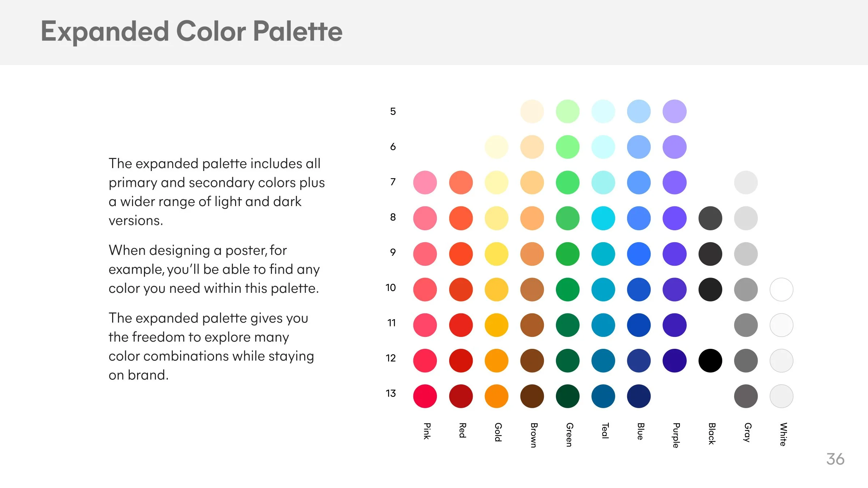868x488 pixels.
Task: Choose the Brown swatch in row 5
Action: coord(532,111)
